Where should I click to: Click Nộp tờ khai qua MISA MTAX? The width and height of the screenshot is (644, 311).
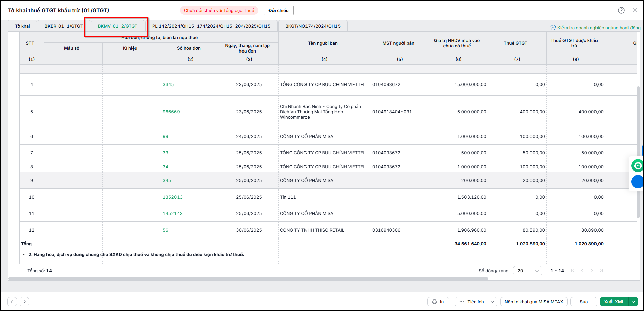coord(534,302)
